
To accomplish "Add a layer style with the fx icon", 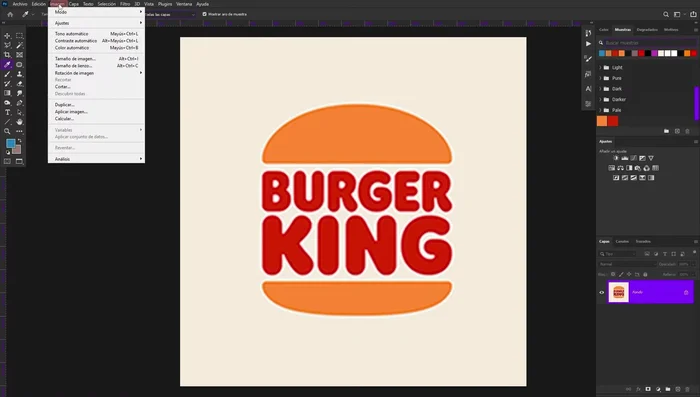I will [638, 389].
